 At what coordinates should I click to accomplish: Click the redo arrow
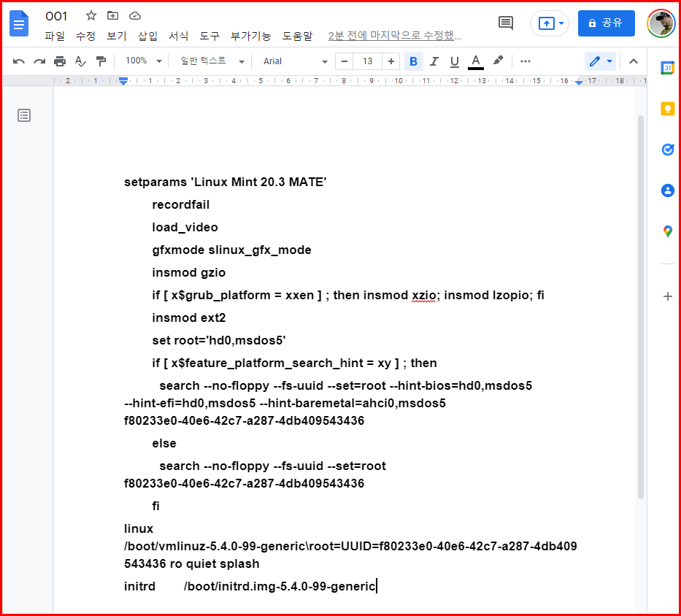click(x=39, y=61)
